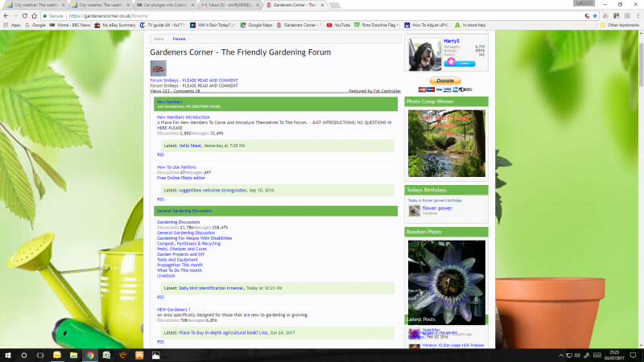Bookmark this page with the star icon
The image size is (644, 362).
(593, 15)
